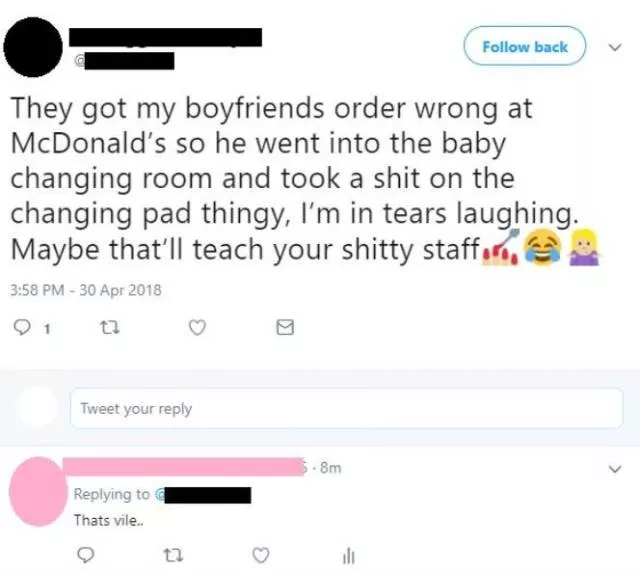Send main tweet via direct message envelope icon

click(285, 327)
